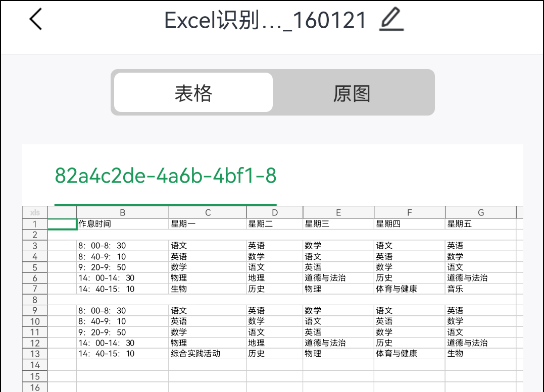Tap the green sheet name 82a4c2de-4a6b-4bf1-8
The image size is (544, 392).
165,177
